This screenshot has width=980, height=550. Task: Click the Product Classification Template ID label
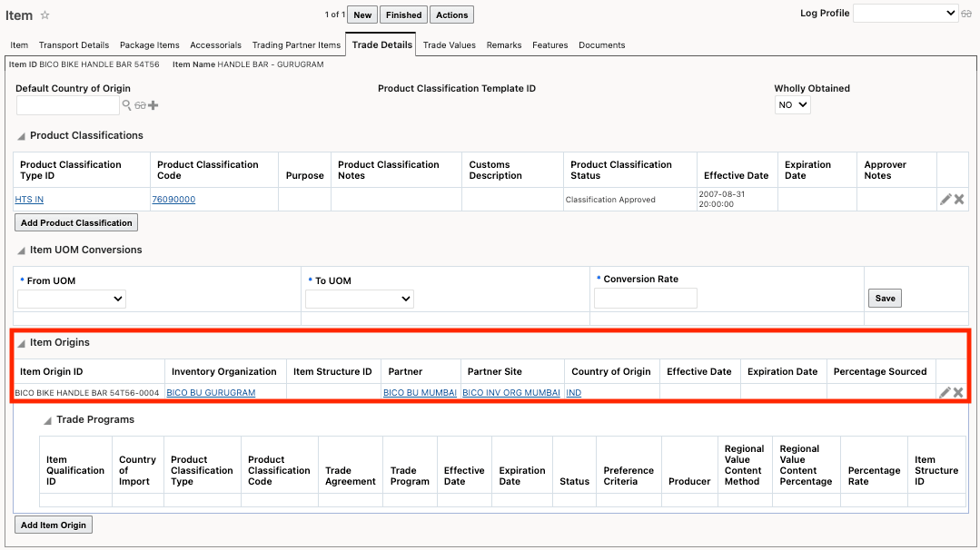click(456, 89)
